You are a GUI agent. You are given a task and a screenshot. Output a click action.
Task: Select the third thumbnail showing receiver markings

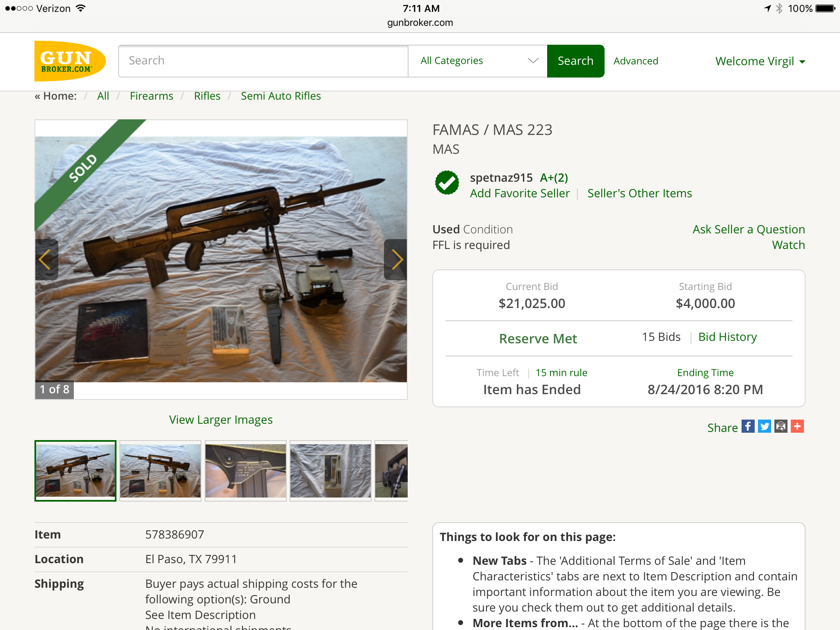click(x=245, y=471)
